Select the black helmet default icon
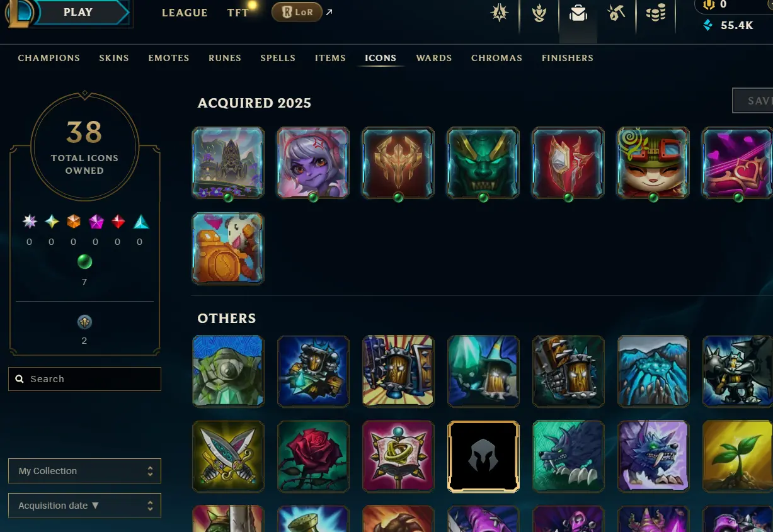This screenshot has height=532, width=773. click(483, 456)
